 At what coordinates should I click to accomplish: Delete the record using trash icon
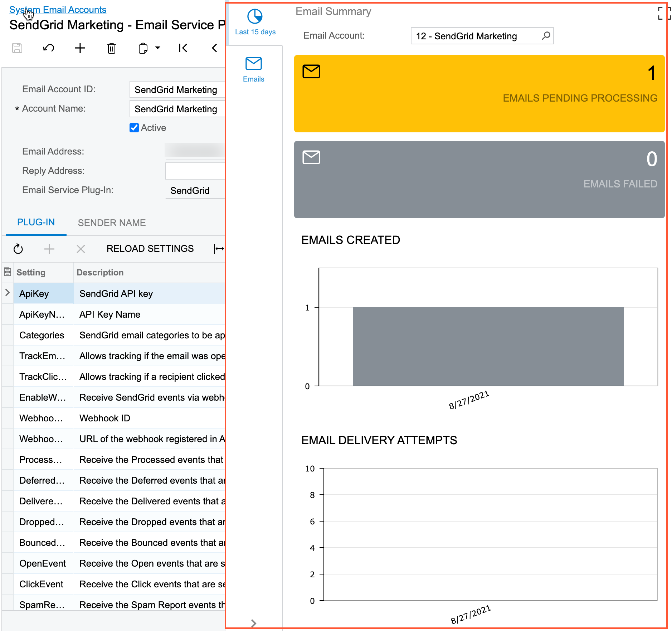point(112,48)
